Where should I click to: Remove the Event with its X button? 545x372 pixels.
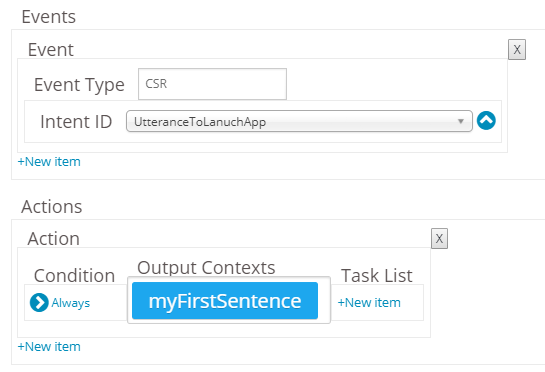tap(517, 50)
